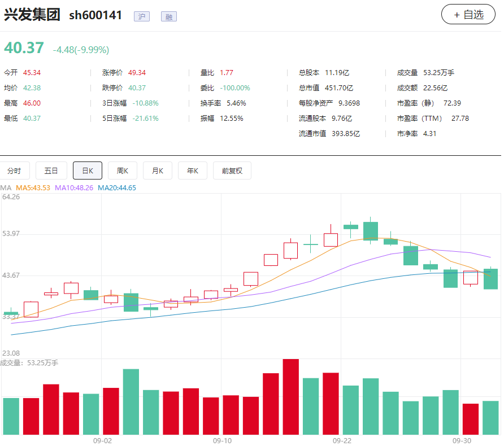The image size is (504, 446).
Task: Select the 月K monthly candlestick tab
Action: pos(158,170)
